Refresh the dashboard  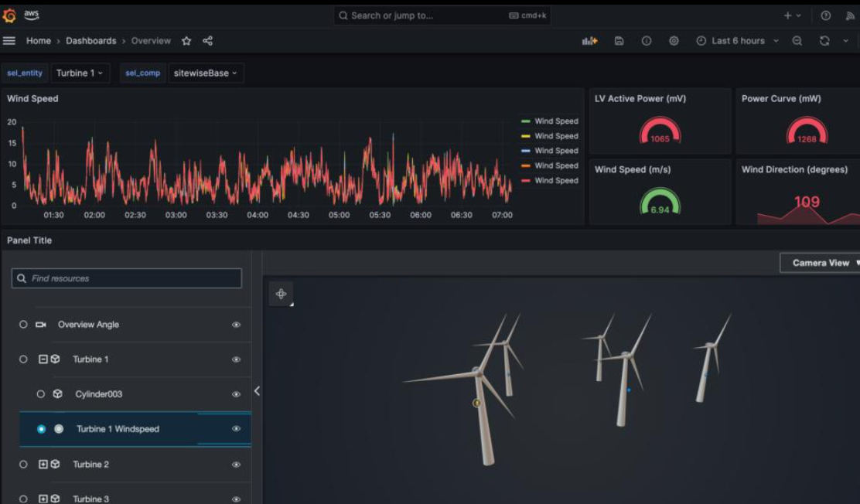824,41
